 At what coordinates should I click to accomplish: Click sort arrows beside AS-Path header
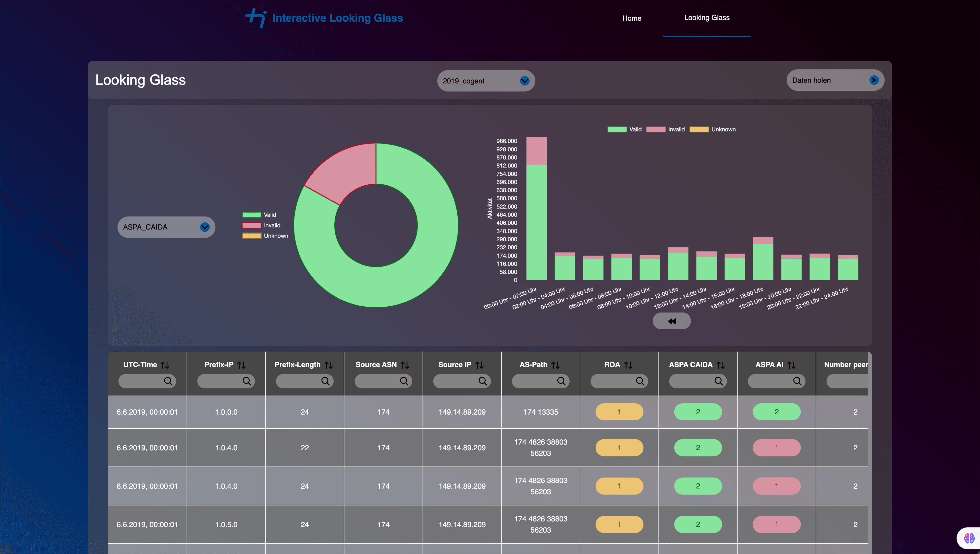[555, 365]
